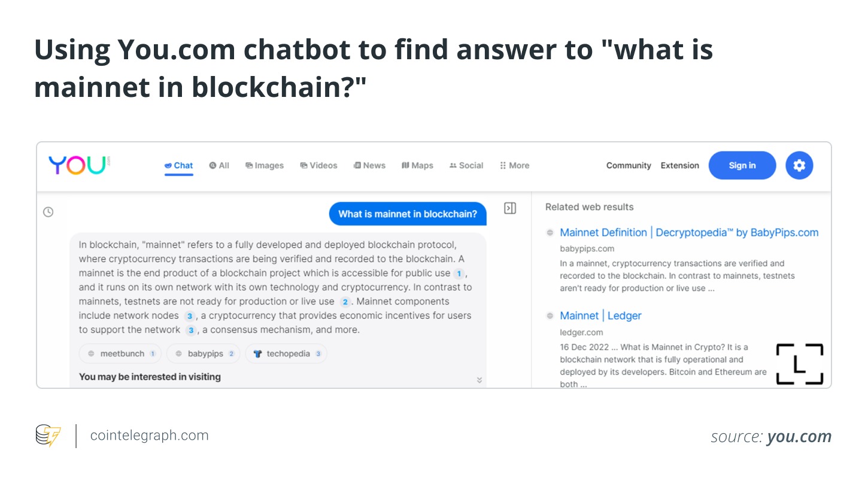Switch to the Images tab

[x=265, y=166]
